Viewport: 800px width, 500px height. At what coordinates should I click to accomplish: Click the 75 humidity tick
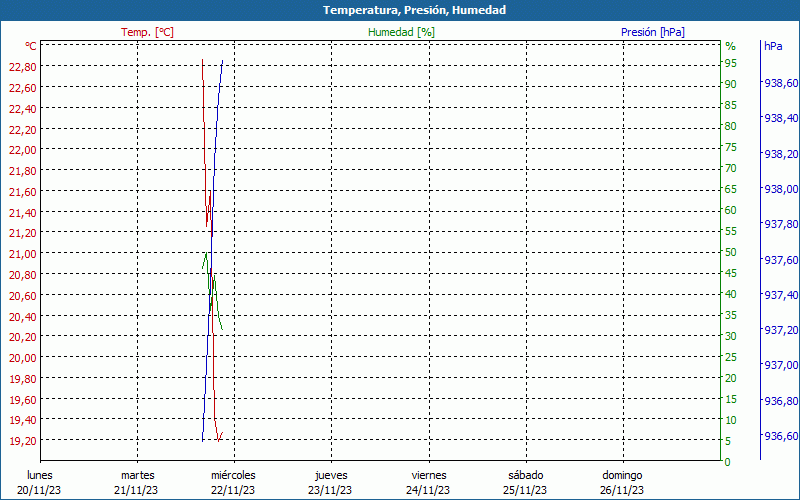point(731,147)
